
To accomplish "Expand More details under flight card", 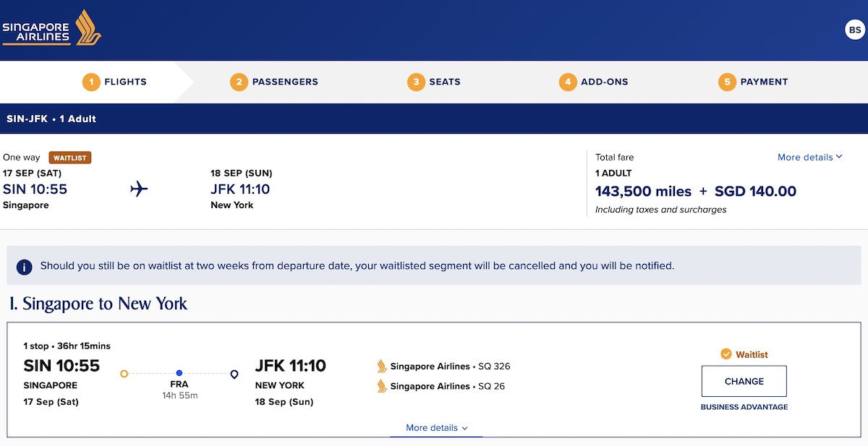I will (x=436, y=428).
